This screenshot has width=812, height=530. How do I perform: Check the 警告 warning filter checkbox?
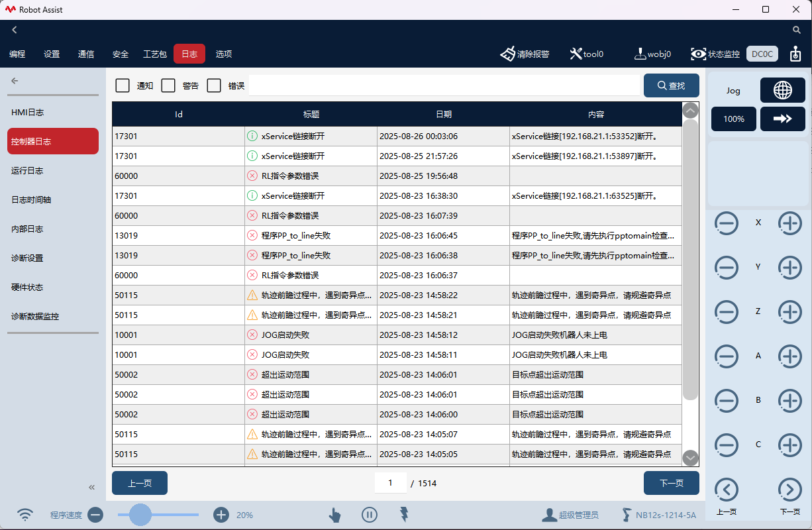(168, 85)
